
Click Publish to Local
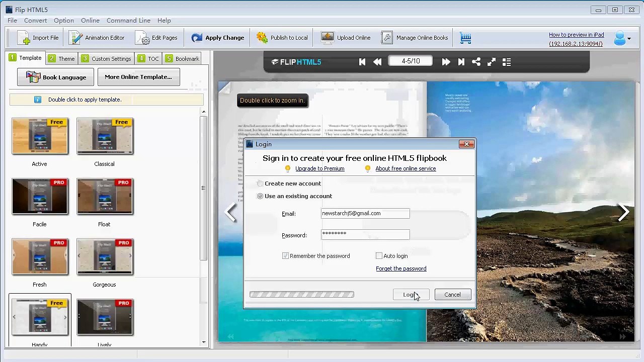[x=282, y=38]
